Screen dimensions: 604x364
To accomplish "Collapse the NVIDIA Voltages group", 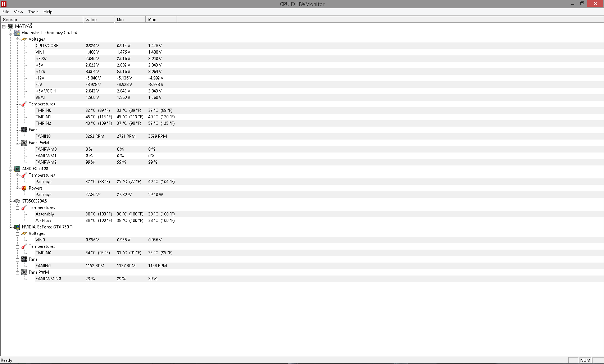I will tap(17, 234).
